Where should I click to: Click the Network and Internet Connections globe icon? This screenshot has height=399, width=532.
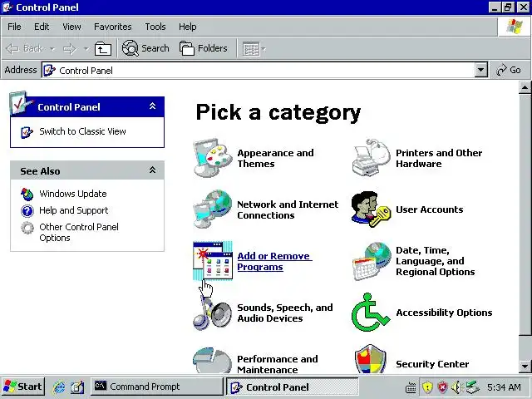pos(213,209)
